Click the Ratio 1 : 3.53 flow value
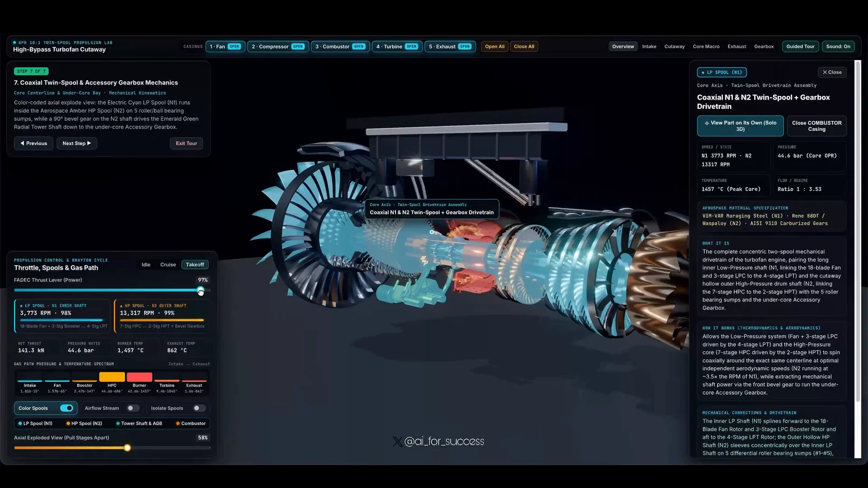This screenshot has height=488, width=868. (x=799, y=189)
